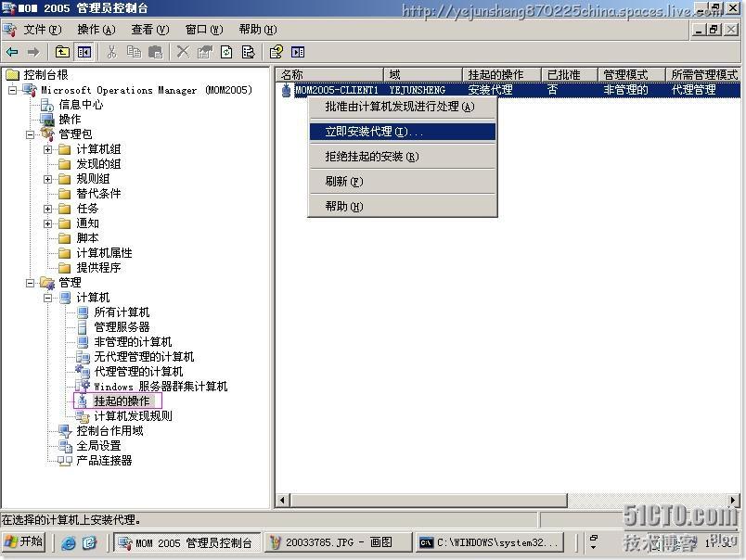Click the 全局设置 tree icon
Screen dimensions: 746x560
tap(65, 445)
